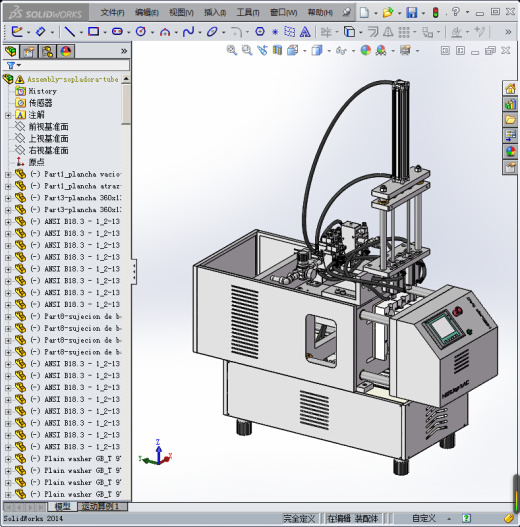
Task: Choose the Circle sketch tool
Action: (141, 32)
